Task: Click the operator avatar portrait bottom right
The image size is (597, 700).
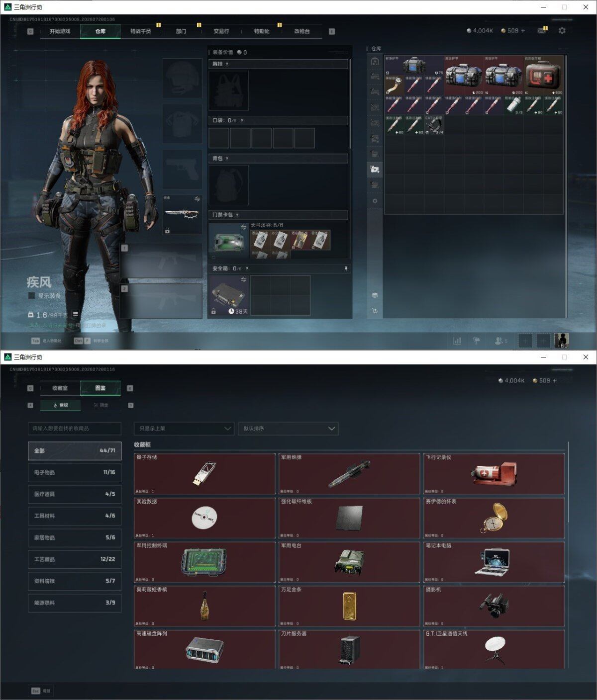Action: [561, 341]
